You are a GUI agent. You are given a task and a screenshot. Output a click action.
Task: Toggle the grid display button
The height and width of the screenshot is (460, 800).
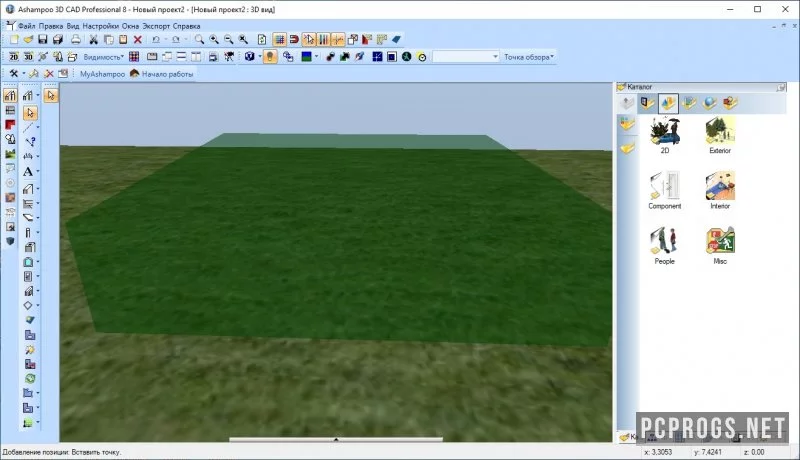280,39
